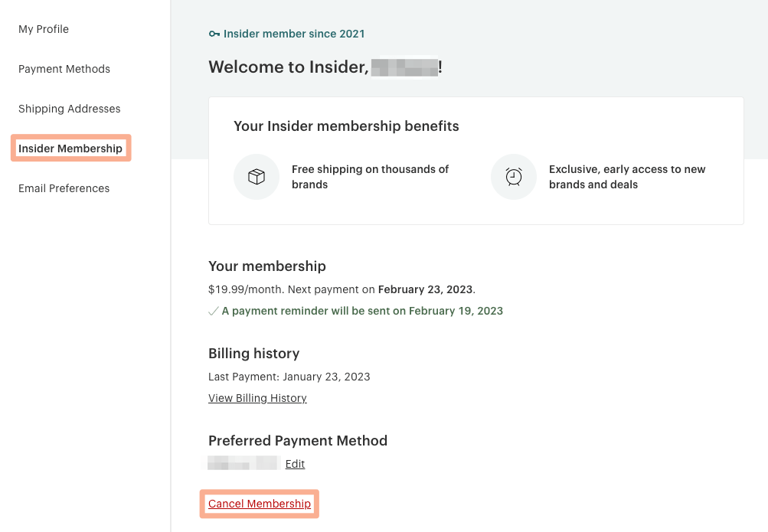This screenshot has height=532, width=768.
Task: Open My Profile in the sidebar
Action: 44,29
